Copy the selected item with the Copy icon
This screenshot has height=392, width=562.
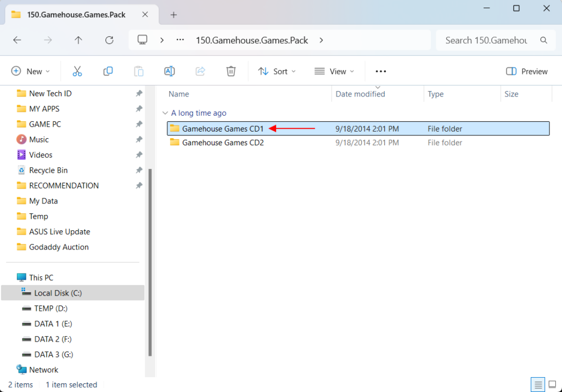(x=108, y=71)
